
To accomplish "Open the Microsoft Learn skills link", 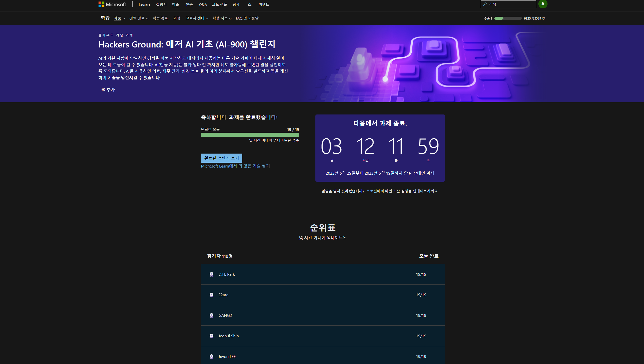I will pyautogui.click(x=235, y=166).
